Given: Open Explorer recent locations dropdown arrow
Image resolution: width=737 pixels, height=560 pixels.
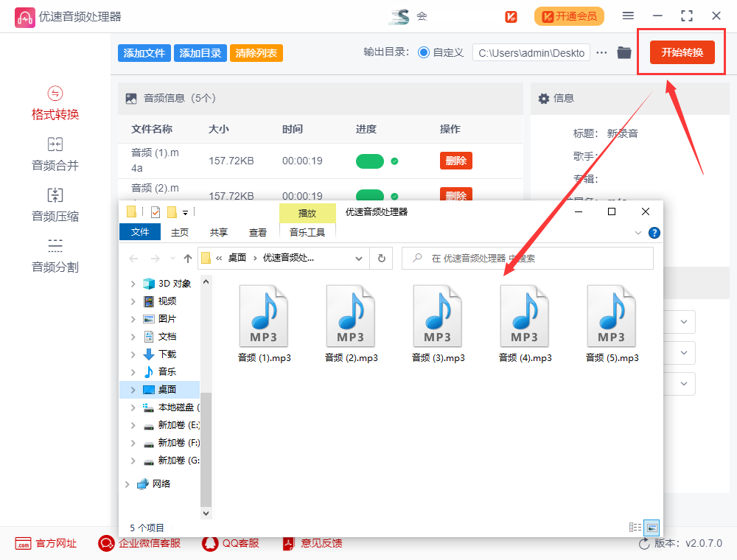Looking at the screenshot, I should [172, 259].
